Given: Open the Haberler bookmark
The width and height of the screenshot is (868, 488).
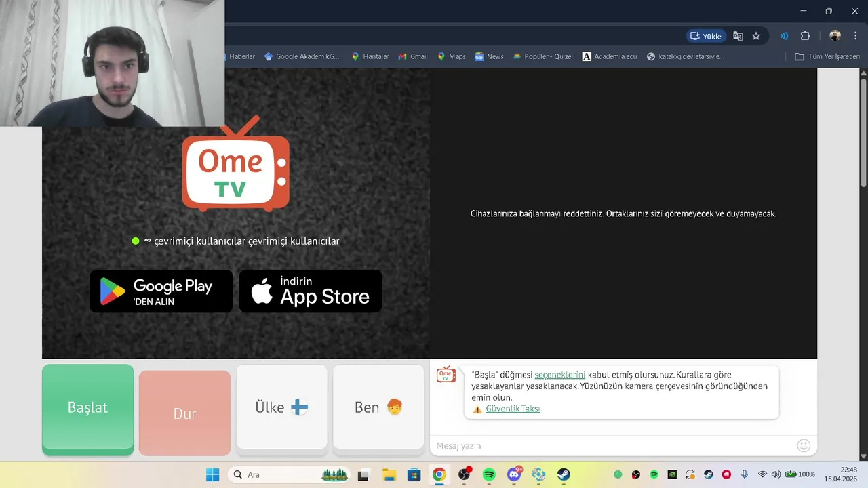Looking at the screenshot, I should click(241, 56).
